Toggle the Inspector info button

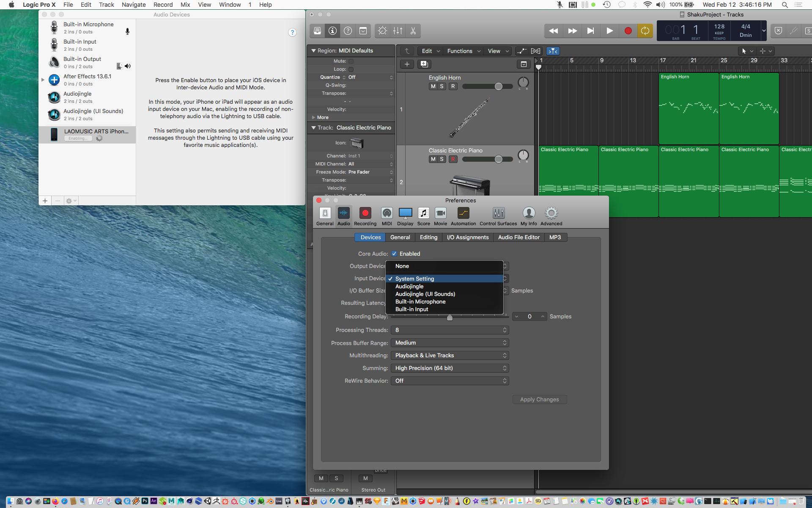tap(332, 30)
